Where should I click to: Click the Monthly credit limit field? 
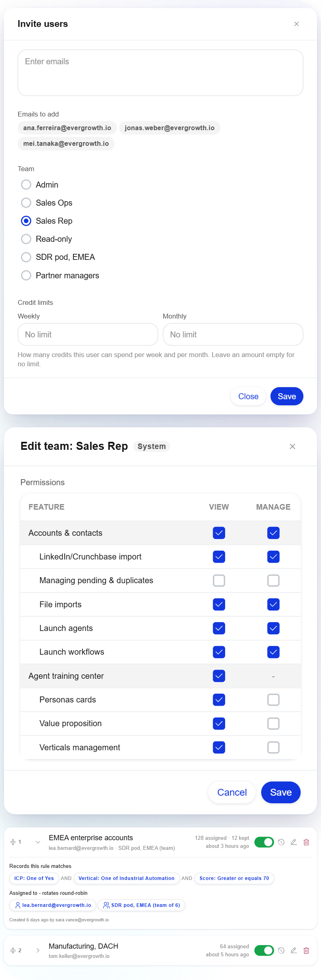tap(233, 335)
